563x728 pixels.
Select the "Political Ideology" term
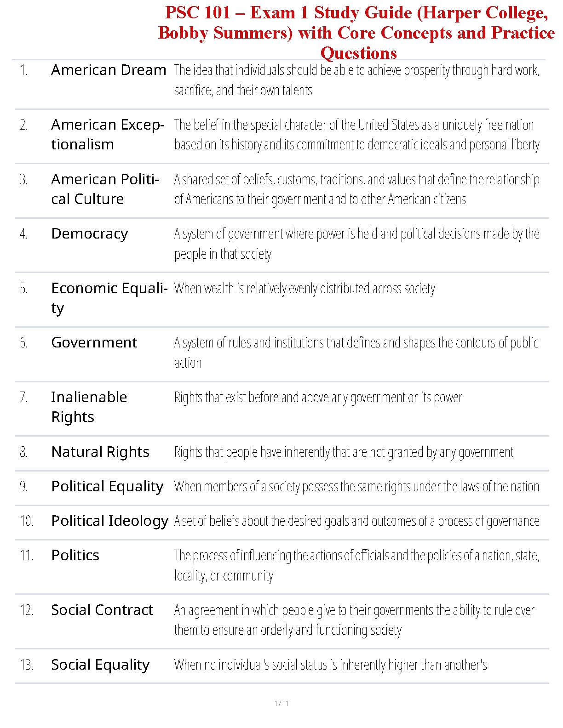(x=109, y=521)
